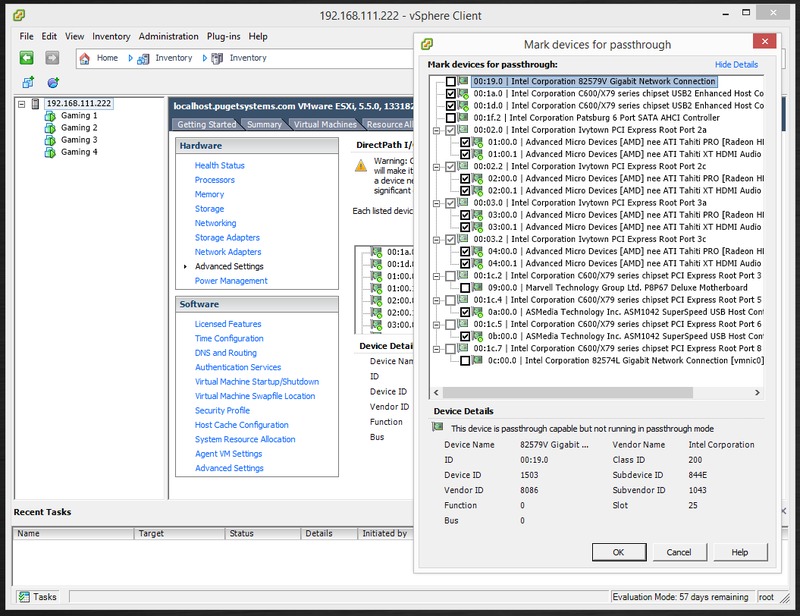800x616 pixels.
Task: Click OK in the passthrough dialog
Action: pyautogui.click(x=618, y=552)
